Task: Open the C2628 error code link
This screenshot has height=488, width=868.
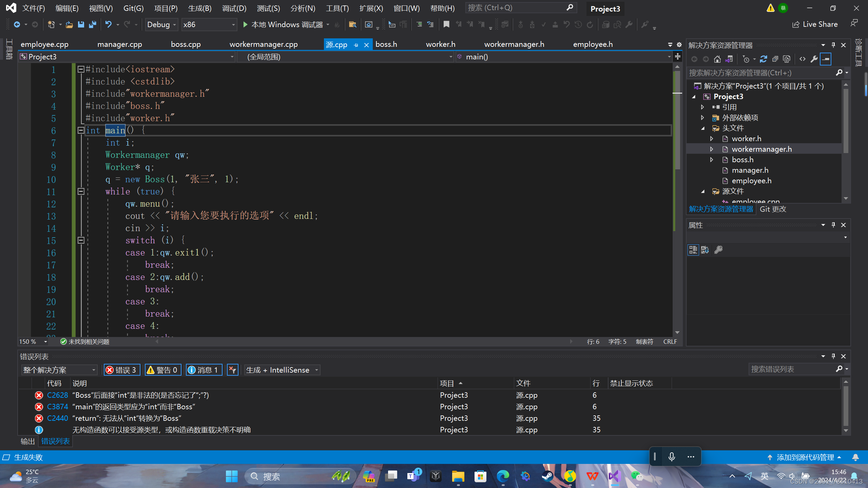Action: pyautogui.click(x=57, y=395)
